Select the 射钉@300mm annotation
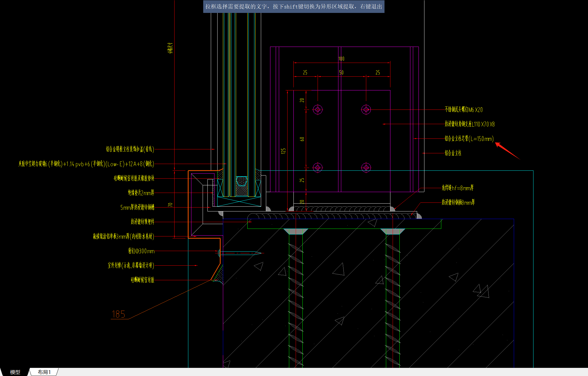This screenshot has height=376, width=588. point(141,251)
